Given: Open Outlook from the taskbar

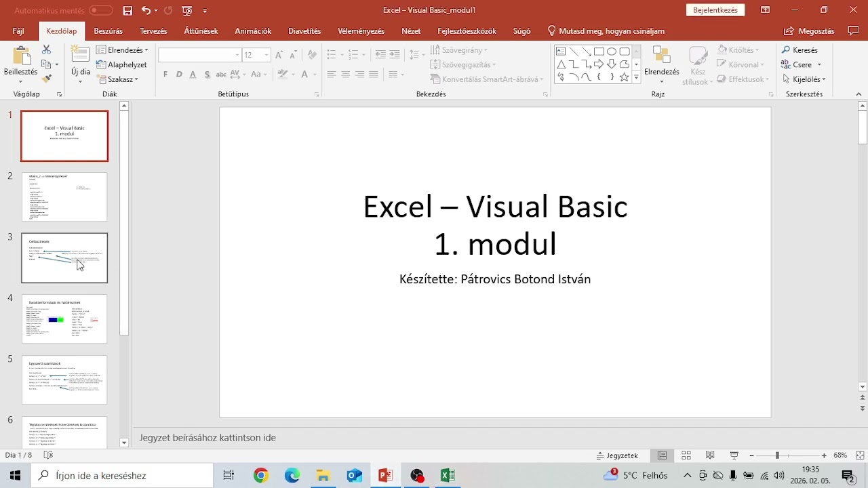Looking at the screenshot, I should 355,475.
